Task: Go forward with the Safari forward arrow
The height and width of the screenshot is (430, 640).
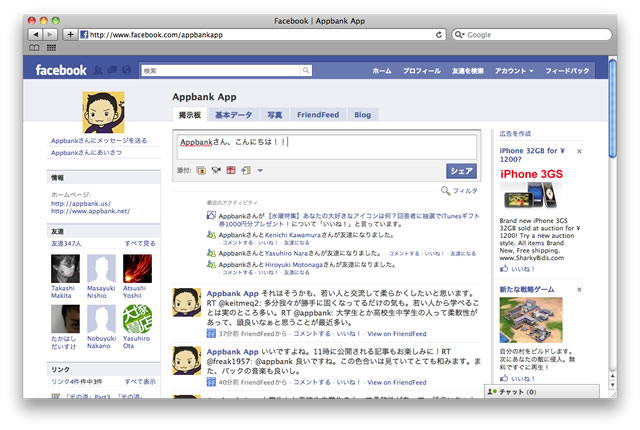Action: 50,35
